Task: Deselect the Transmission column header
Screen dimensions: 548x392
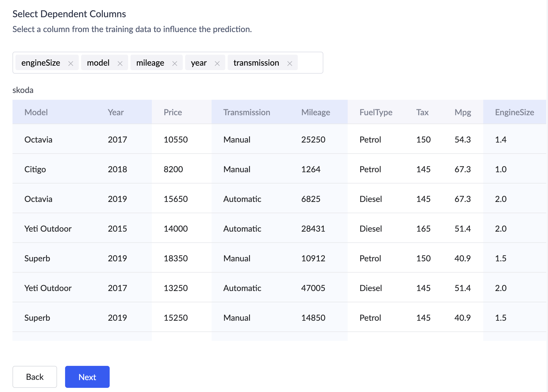Action: pyautogui.click(x=246, y=112)
